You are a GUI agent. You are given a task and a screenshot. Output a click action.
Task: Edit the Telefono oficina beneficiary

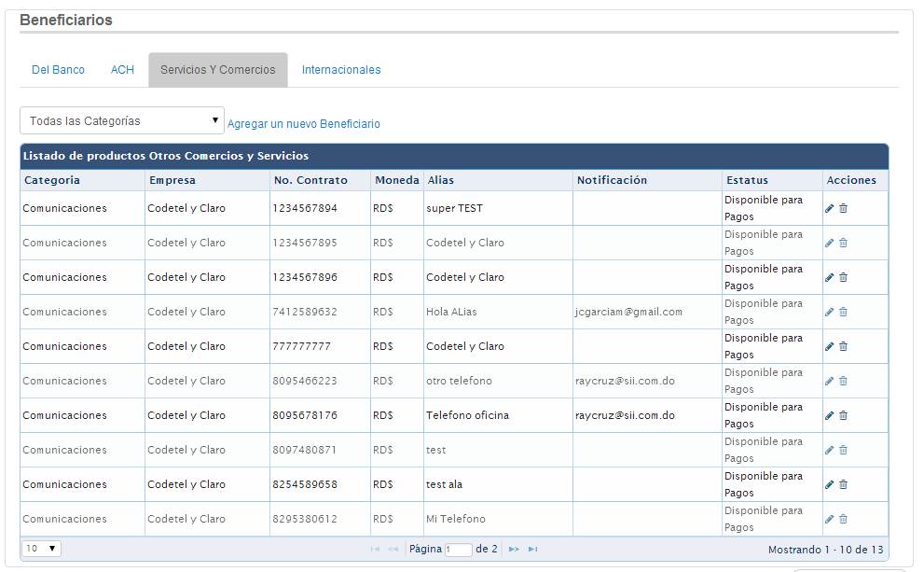[830, 415]
